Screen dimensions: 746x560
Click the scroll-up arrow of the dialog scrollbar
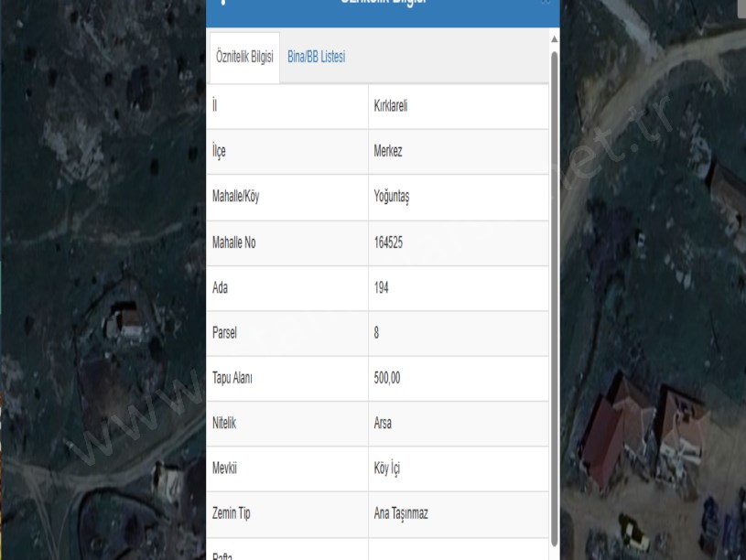pyautogui.click(x=554, y=40)
